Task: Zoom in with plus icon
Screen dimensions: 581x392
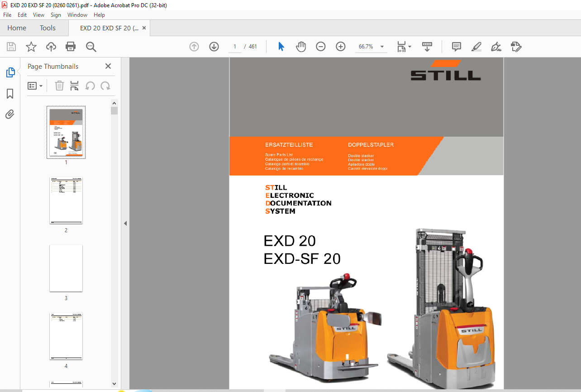Action: click(x=341, y=47)
